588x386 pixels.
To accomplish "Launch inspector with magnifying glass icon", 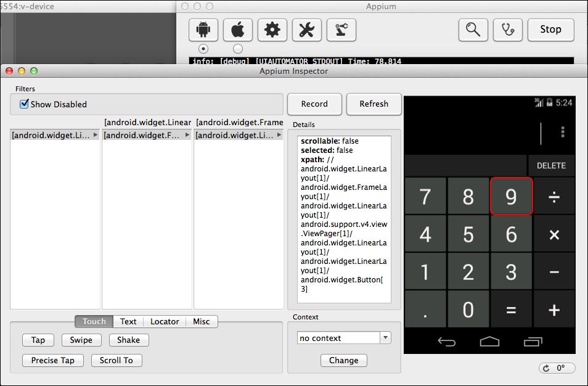I will pyautogui.click(x=473, y=30).
